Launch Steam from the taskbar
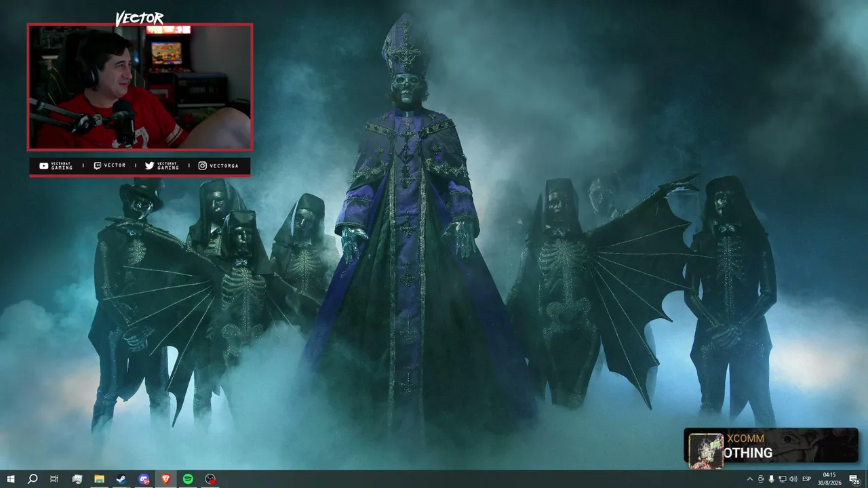This screenshot has width=868, height=488. tap(121, 479)
